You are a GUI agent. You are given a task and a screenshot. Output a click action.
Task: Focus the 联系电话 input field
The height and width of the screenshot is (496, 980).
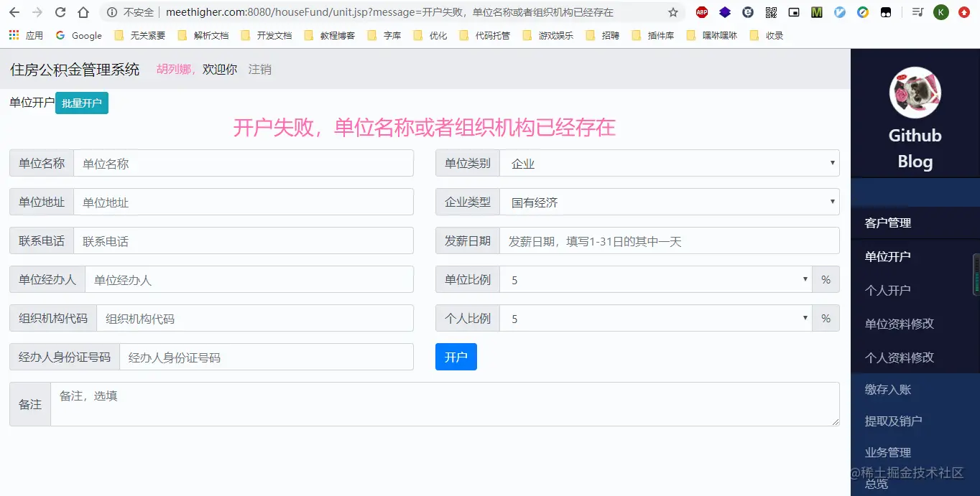pyautogui.click(x=244, y=240)
